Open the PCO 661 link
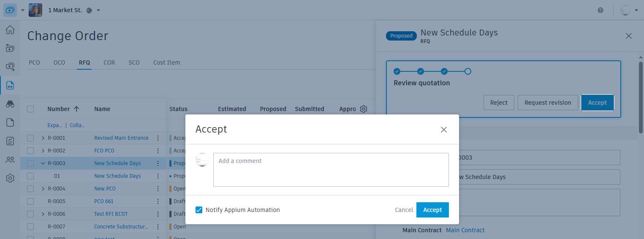Viewport: 644px width, 239px height. pyautogui.click(x=104, y=201)
